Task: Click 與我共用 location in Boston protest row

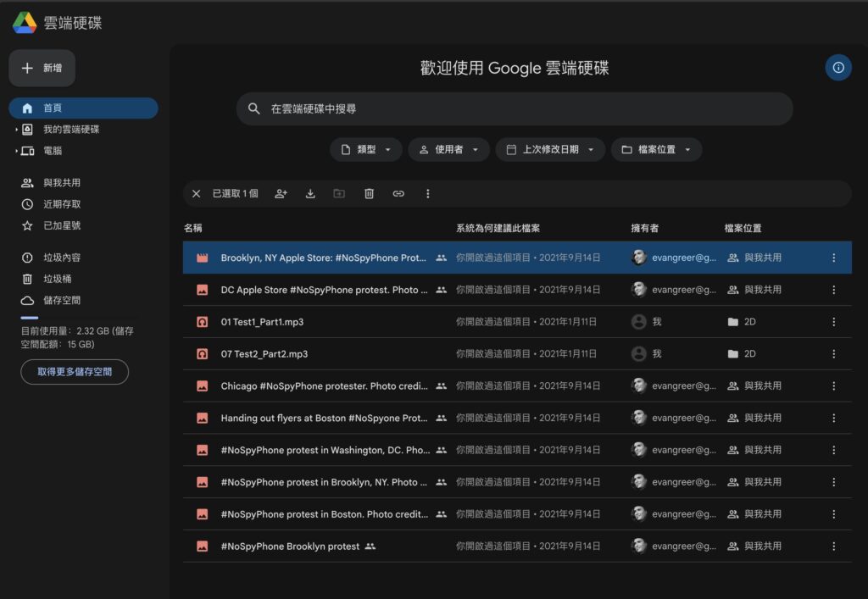Action: coord(754,514)
